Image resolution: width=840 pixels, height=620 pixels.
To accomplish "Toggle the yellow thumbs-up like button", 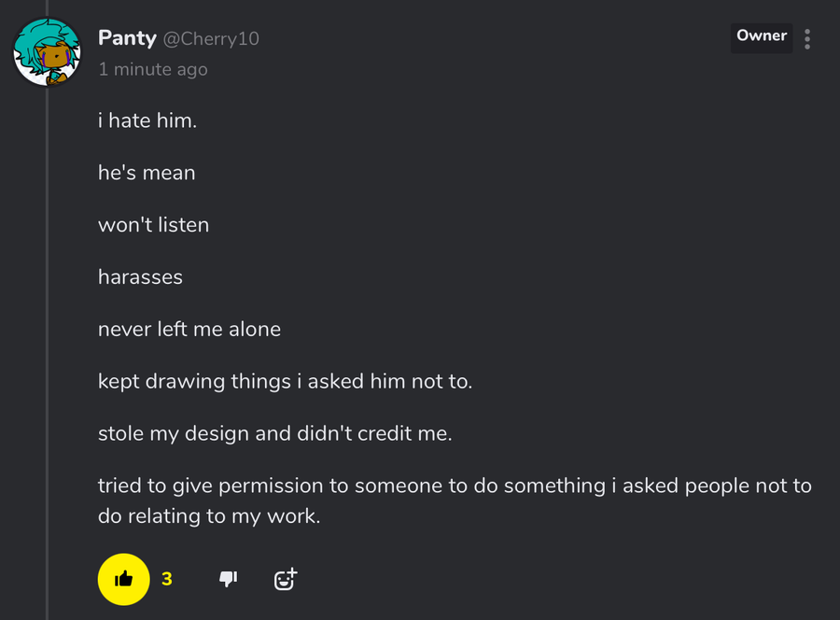I will [123, 579].
